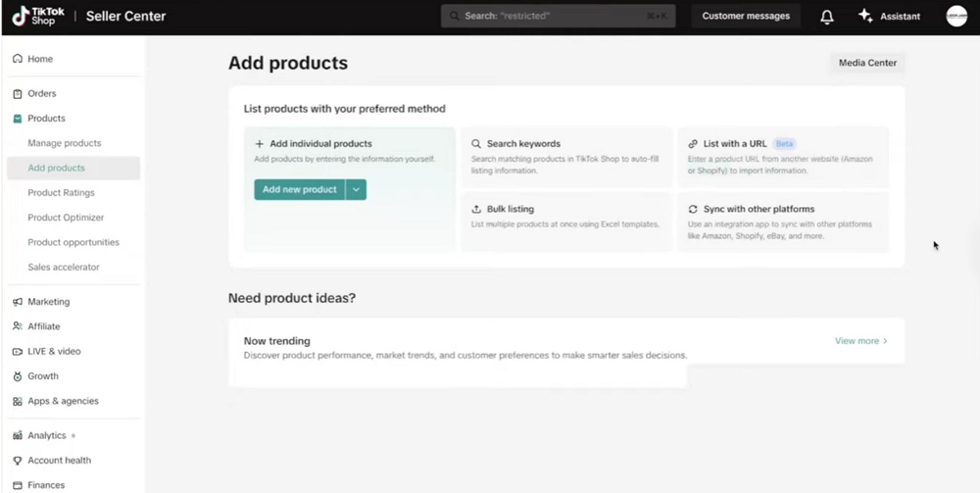Screen dimensions: 980x493
Task: Click the Bulk listing upload icon
Action: pyautogui.click(x=476, y=210)
